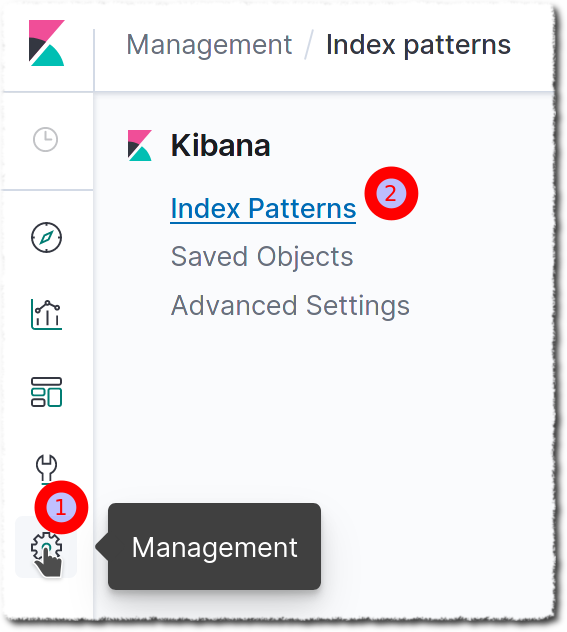Screen dimensions: 567x632
Task: Click the red annotation badge numbered 1
Action: [61, 507]
